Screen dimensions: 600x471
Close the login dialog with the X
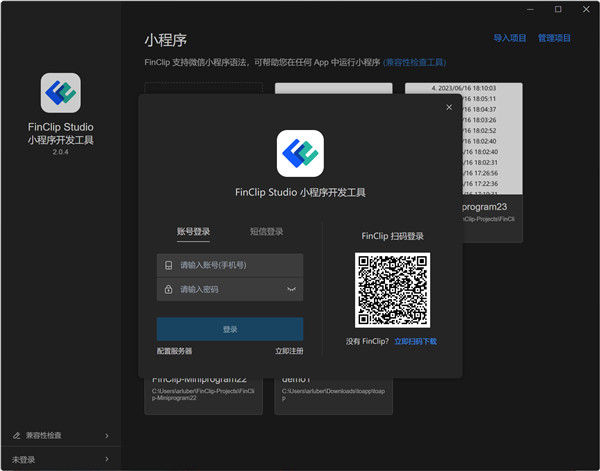coord(449,108)
